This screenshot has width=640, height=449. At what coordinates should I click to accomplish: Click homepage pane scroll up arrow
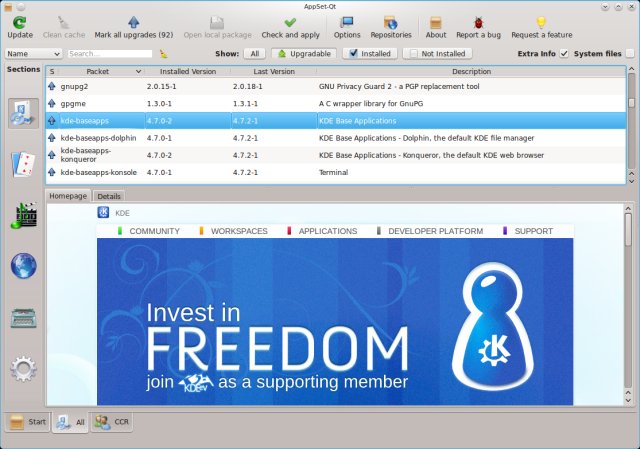point(628,209)
